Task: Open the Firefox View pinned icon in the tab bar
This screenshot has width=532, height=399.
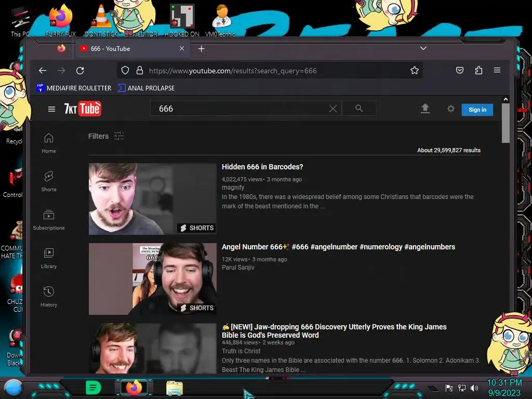Action: (61, 48)
